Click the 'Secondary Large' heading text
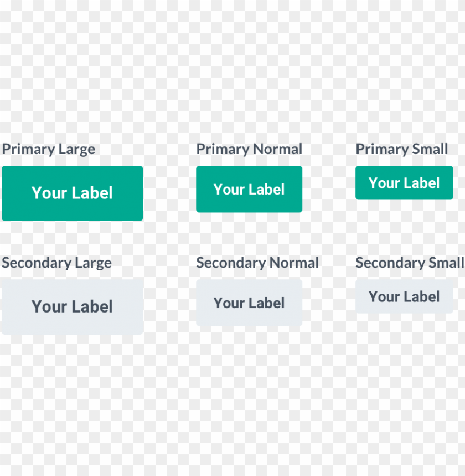The height and width of the screenshot is (476, 465). (x=56, y=262)
